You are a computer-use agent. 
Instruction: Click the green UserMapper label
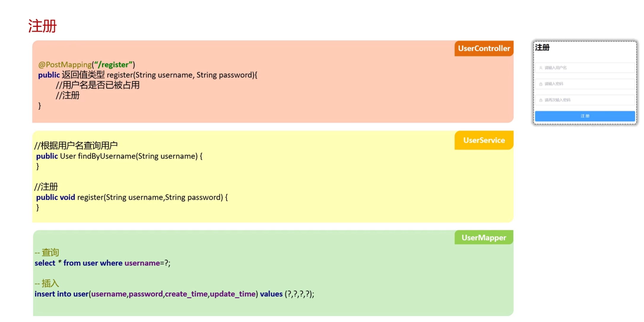[x=484, y=237]
